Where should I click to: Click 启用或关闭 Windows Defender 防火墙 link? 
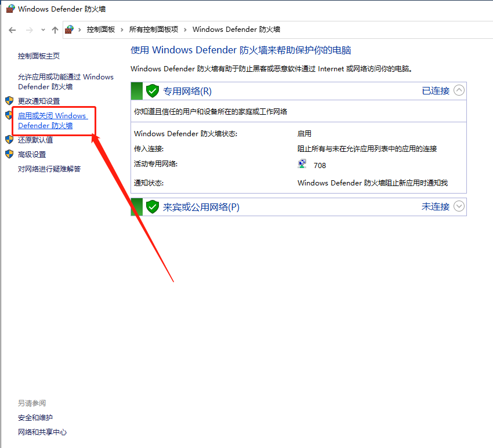tap(53, 121)
